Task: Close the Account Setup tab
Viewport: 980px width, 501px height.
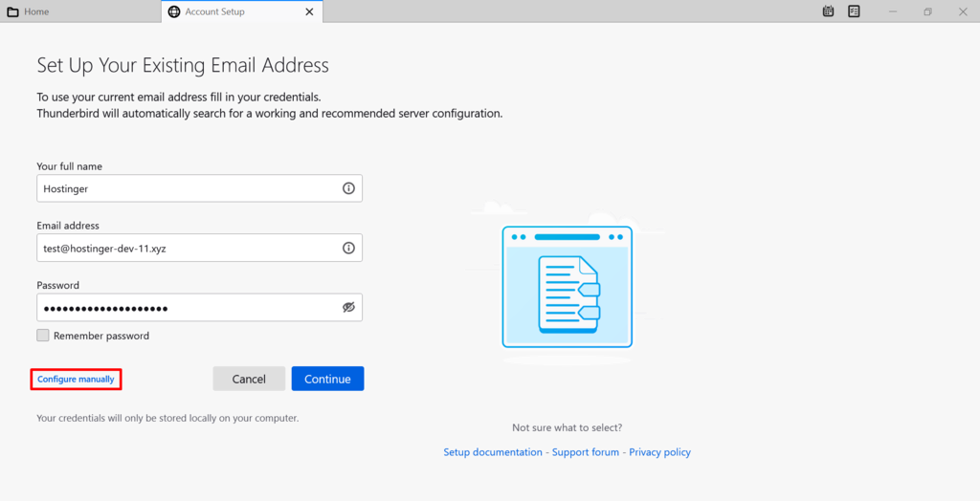Action: pos(309,11)
